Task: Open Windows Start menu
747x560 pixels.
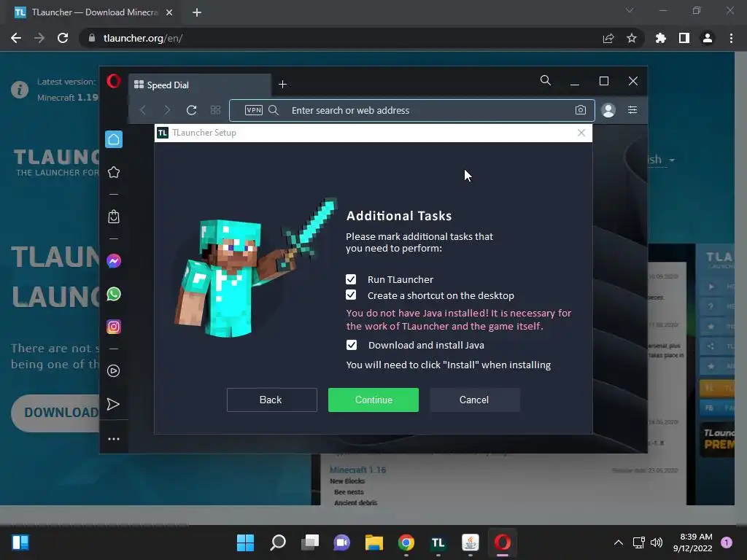Action: click(245, 542)
